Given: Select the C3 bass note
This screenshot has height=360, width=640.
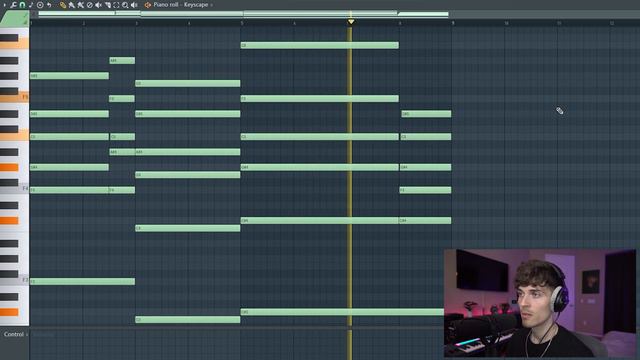Looking at the screenshot, I should (x=188, y=320).
